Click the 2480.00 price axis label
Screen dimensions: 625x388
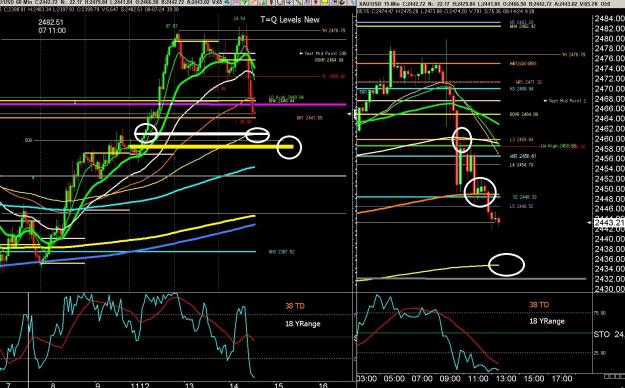[x=609, y=38]
